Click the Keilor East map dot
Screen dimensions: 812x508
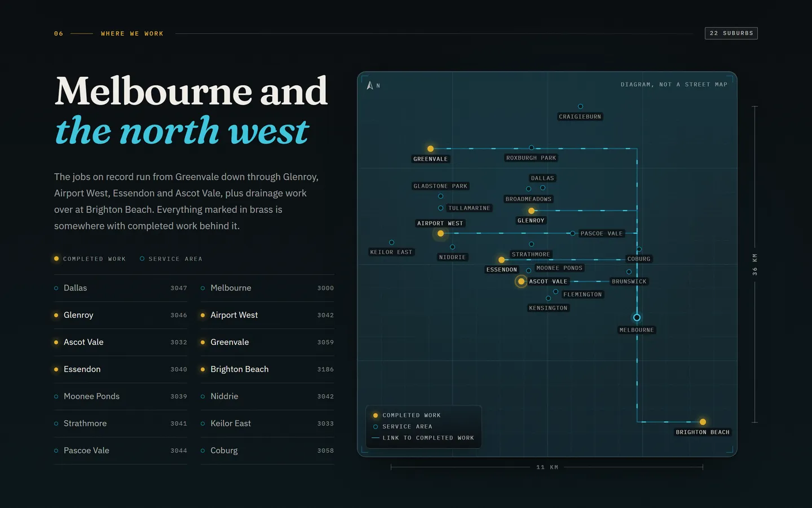click(x=391, y=242)
